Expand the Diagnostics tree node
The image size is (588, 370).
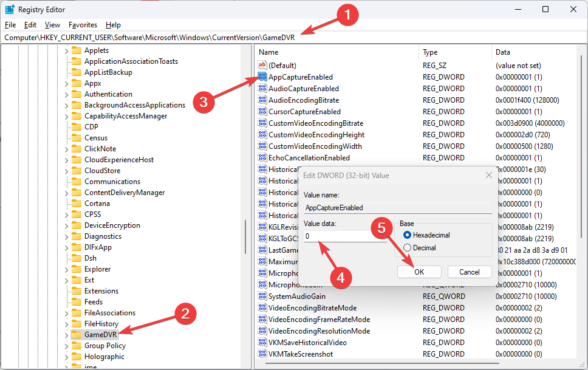pyautogui.click(x=66, y=236)
